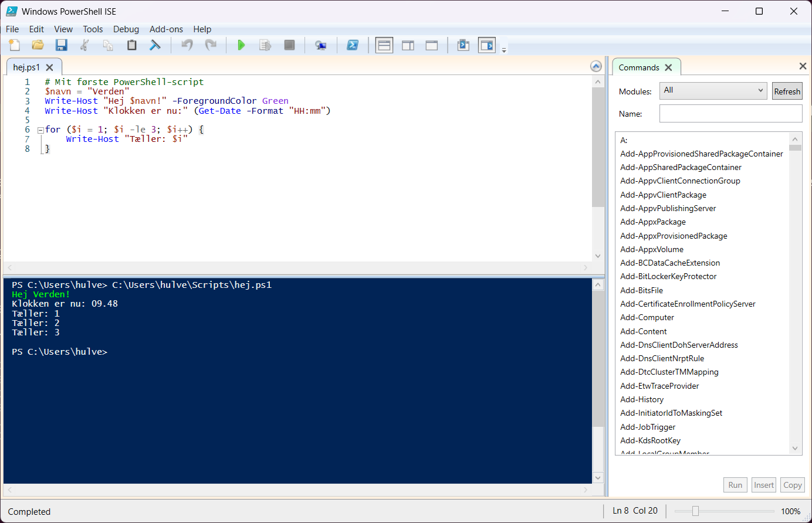Viewport: 812px width, 523px height.
Task: Show script pane maximized layout
Action: (x=432, y=45)
